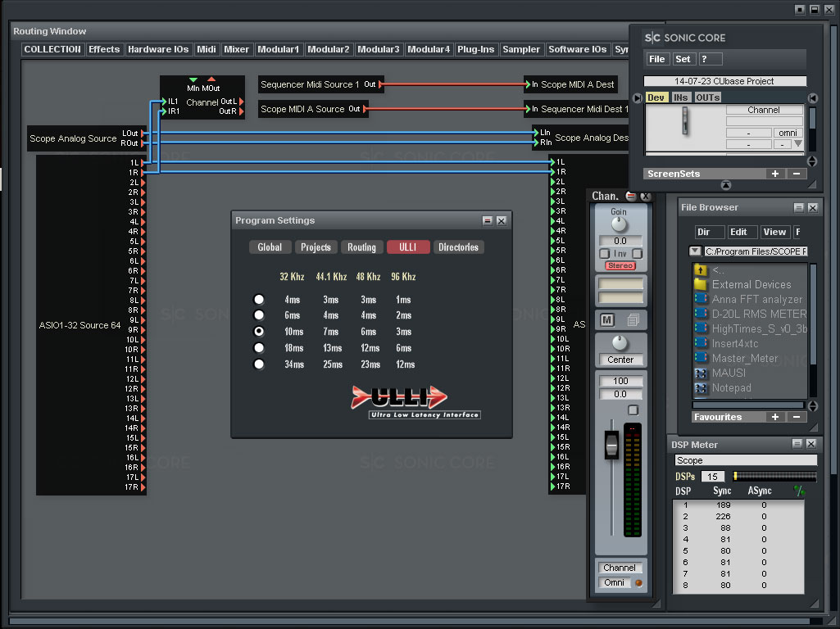The width and height of the screenshot is (840, 629).
Task: Switch to the INs tab
Action: (680, 97)
